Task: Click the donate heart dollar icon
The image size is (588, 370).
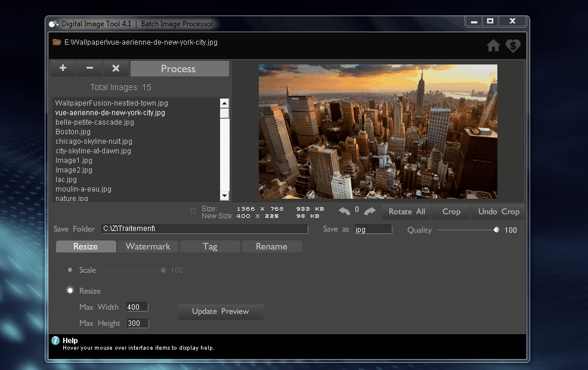Action: point(513,46)
